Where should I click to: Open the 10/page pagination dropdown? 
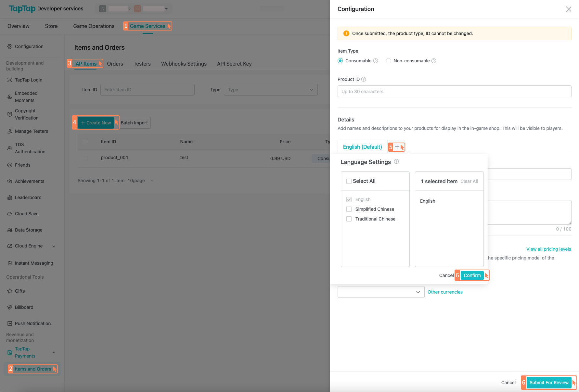[x=141, y=181]
